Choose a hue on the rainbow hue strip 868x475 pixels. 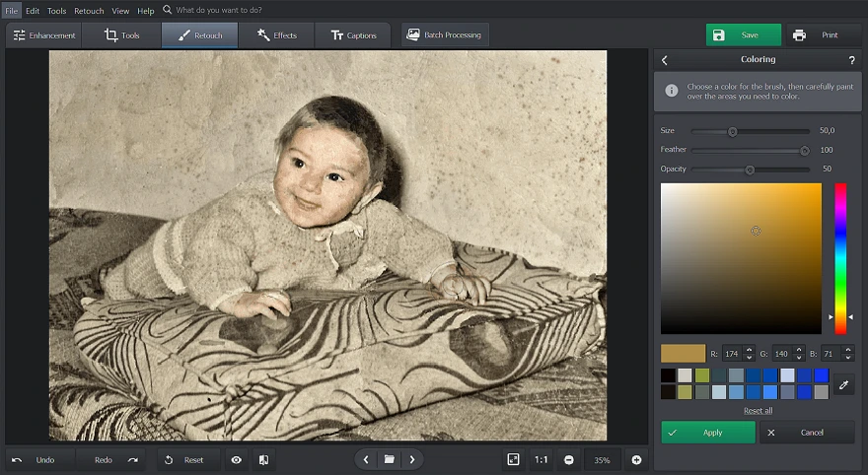[840, 258]
